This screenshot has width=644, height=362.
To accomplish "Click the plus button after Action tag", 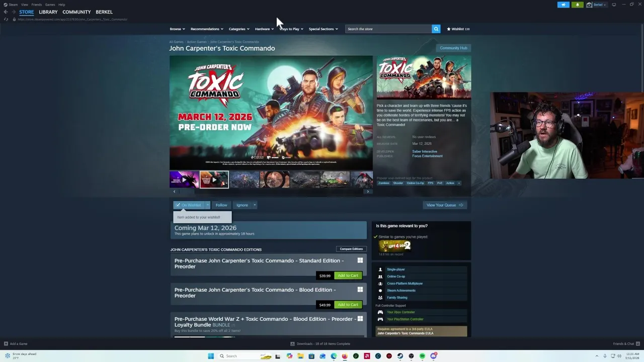I will coord(458,183).
